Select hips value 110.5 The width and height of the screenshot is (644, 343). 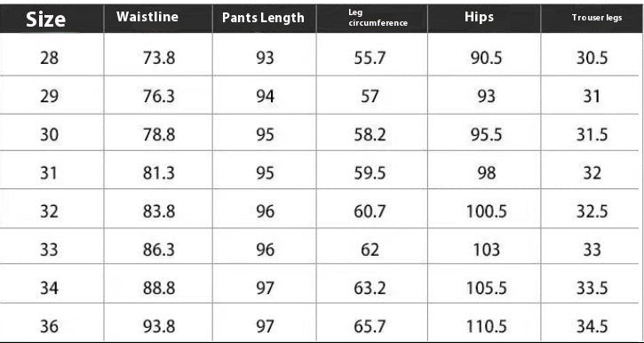click(486, 327)
